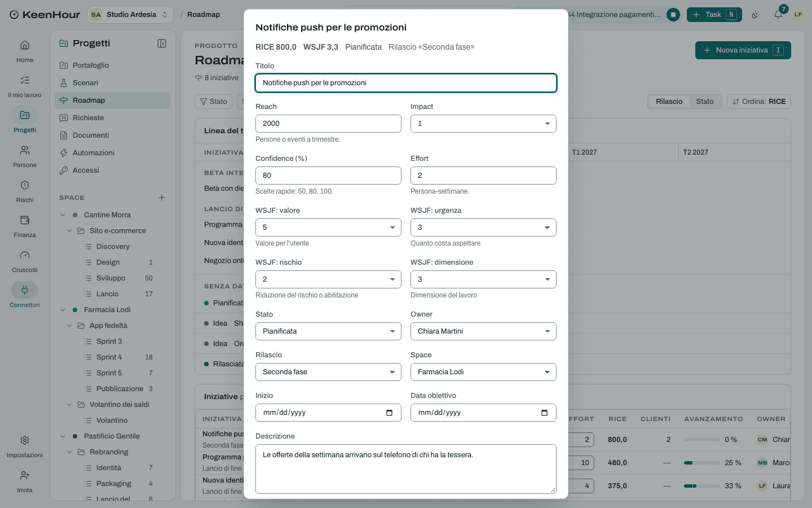812x508 pixels.
Task: Open Studio Ardesia workspace switcher
Action: tap(130, 15)
